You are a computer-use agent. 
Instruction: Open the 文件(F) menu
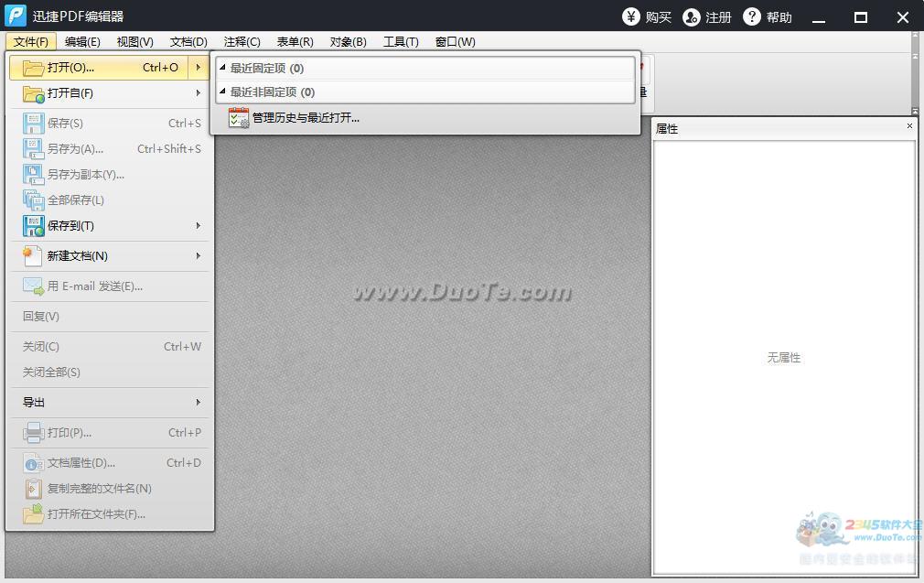[30, 42]
